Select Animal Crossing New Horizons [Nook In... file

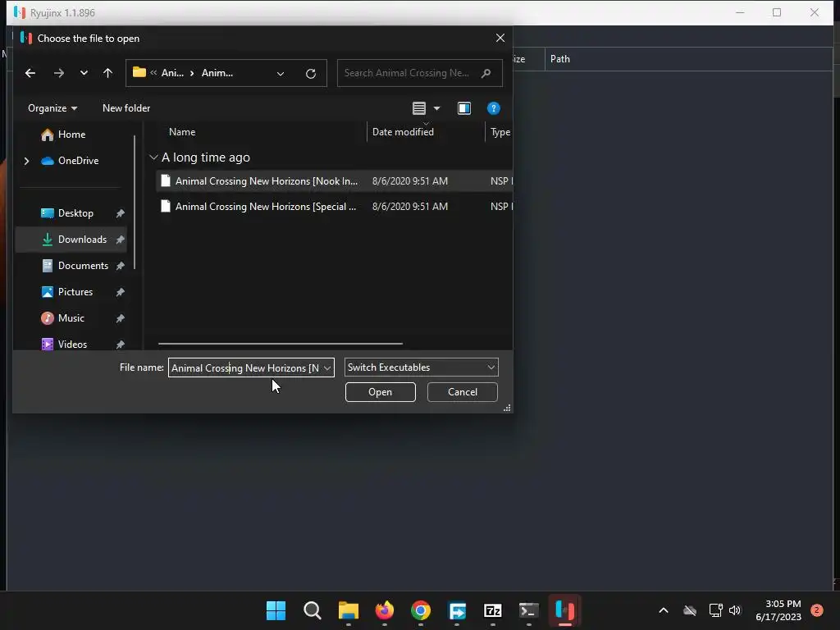tap(334, 181)
